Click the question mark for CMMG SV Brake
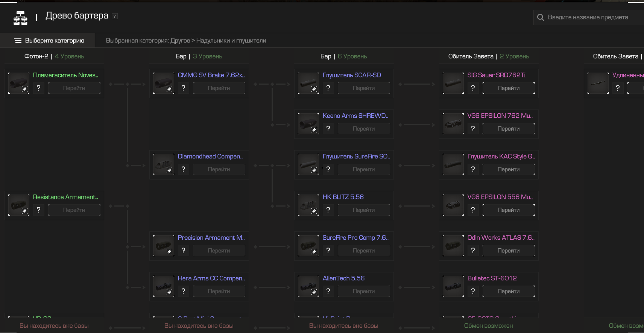 point(183,88)
